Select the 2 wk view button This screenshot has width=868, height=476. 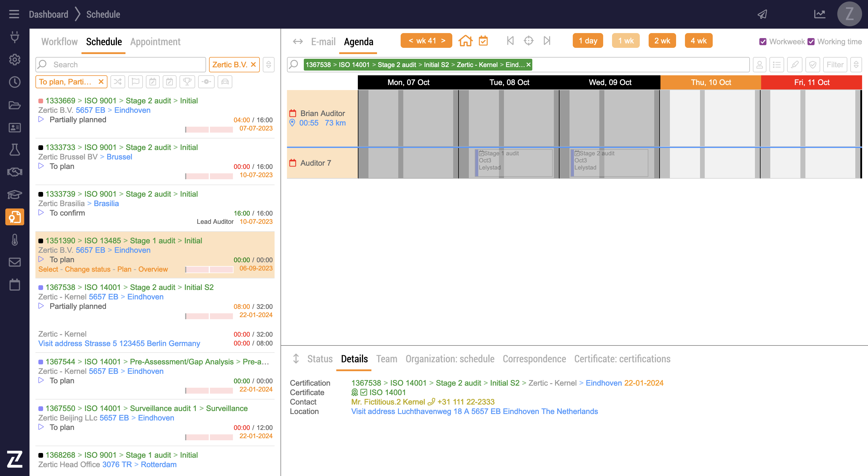coord(662,41)
